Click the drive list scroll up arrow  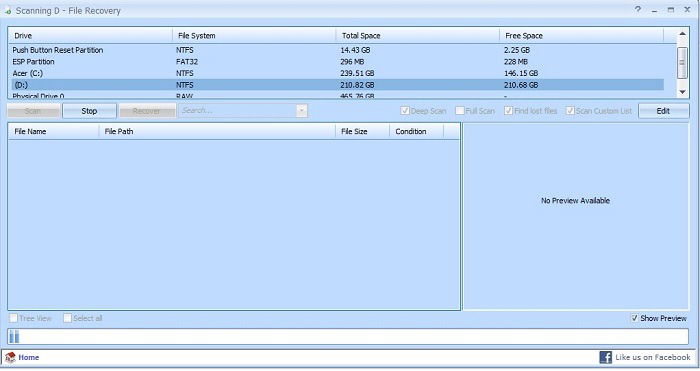click(x=682, y=34)
